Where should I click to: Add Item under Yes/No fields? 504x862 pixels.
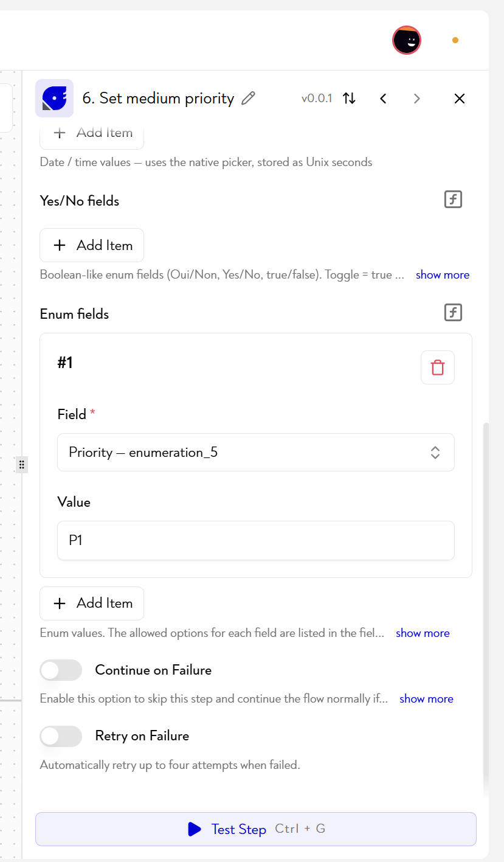(x=92, y=245)
